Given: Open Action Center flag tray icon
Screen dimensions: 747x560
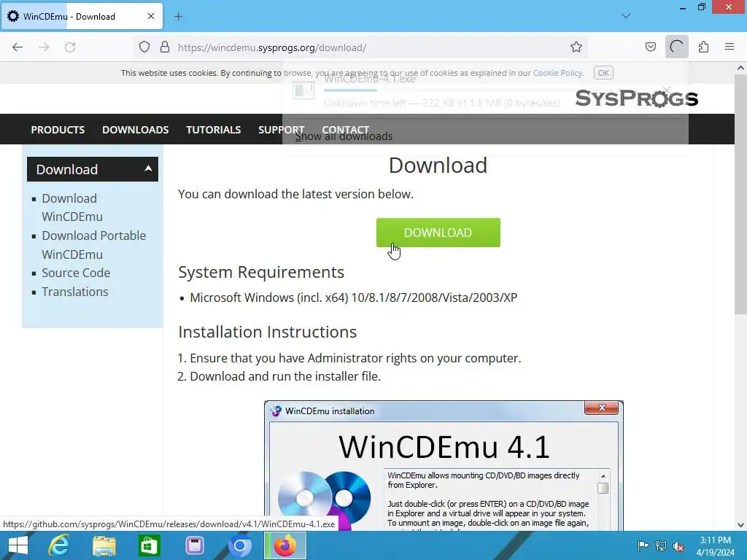Looking at the screenshot, I should pyautogui.click(x=643, y=545).
